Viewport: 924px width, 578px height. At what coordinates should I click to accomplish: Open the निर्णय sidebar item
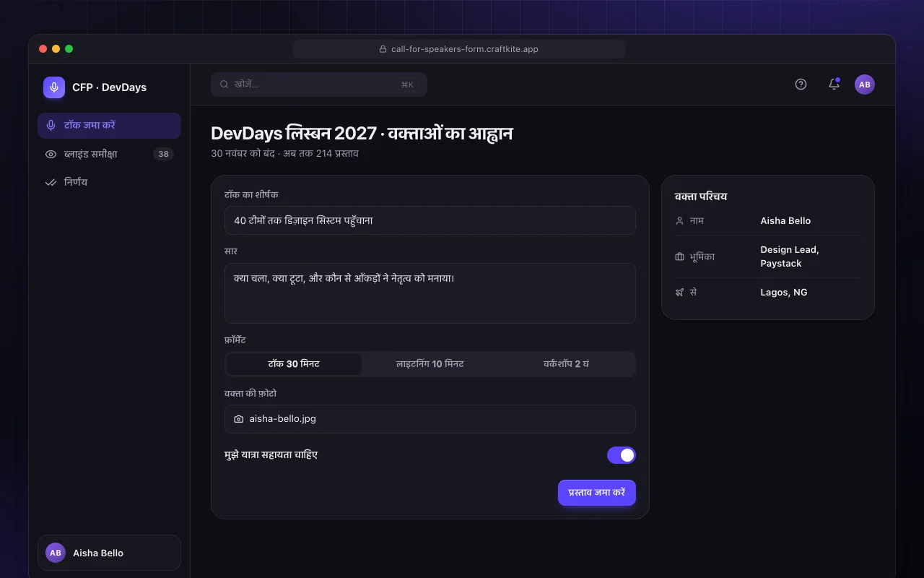109,182
